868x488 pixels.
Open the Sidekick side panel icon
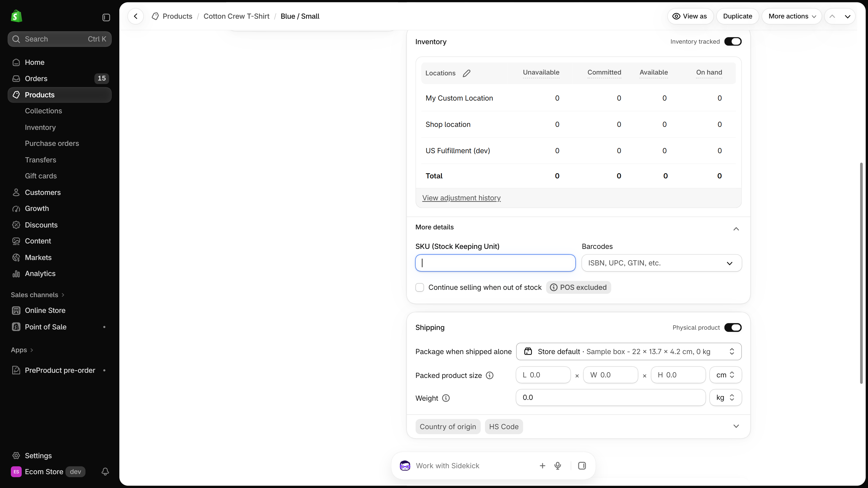point(582,465)
